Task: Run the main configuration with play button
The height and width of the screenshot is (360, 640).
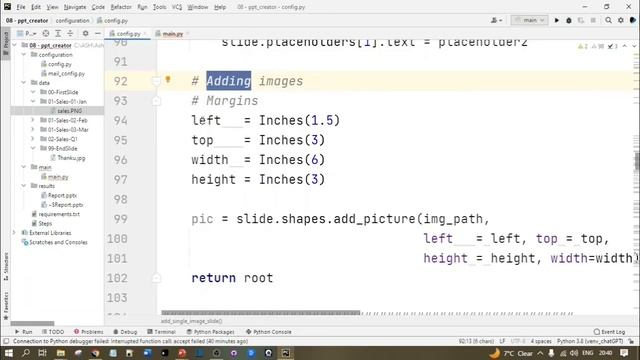Action: (556, 20)
